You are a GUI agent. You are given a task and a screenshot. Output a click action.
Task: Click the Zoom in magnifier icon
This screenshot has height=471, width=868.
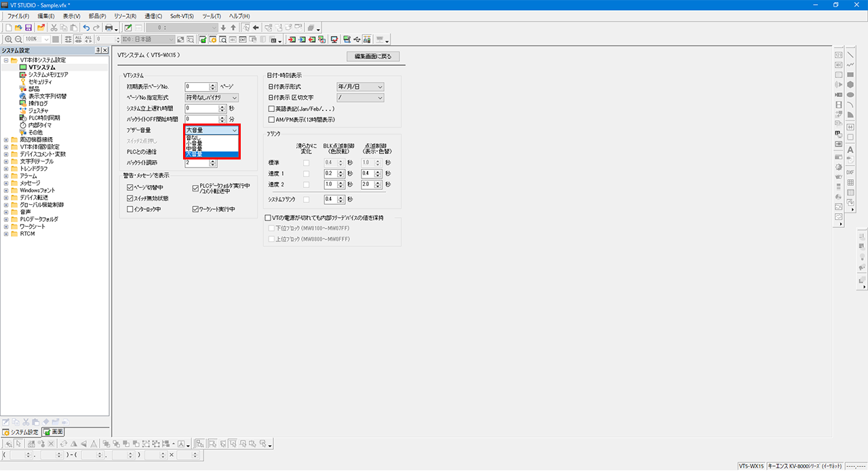(8, 39)
